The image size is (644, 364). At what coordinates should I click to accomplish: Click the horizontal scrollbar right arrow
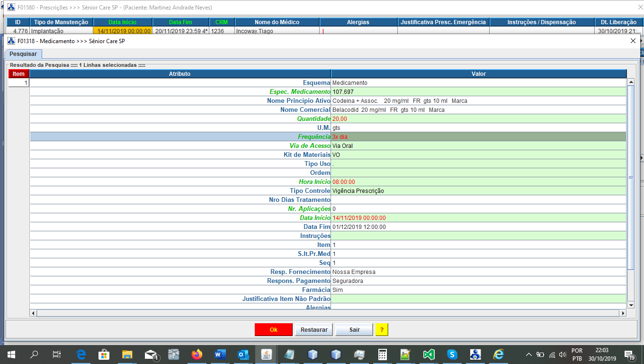tap(623, 313)
